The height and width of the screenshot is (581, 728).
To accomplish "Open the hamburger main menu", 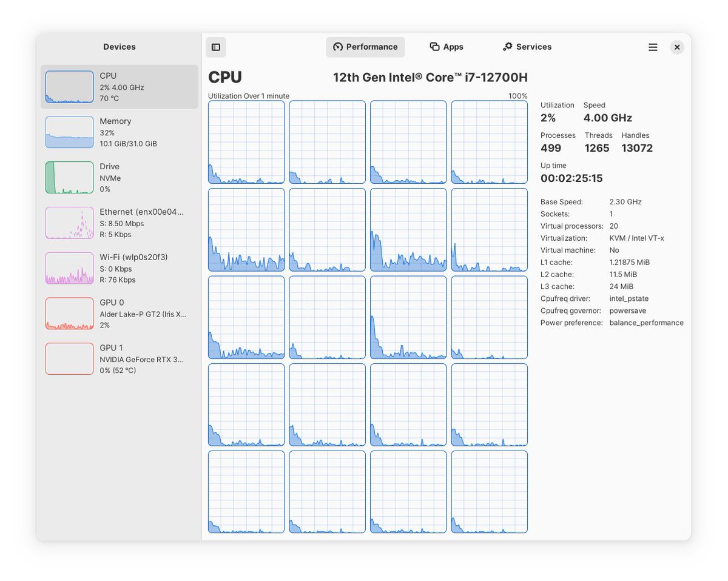I will tap(653, 47).
